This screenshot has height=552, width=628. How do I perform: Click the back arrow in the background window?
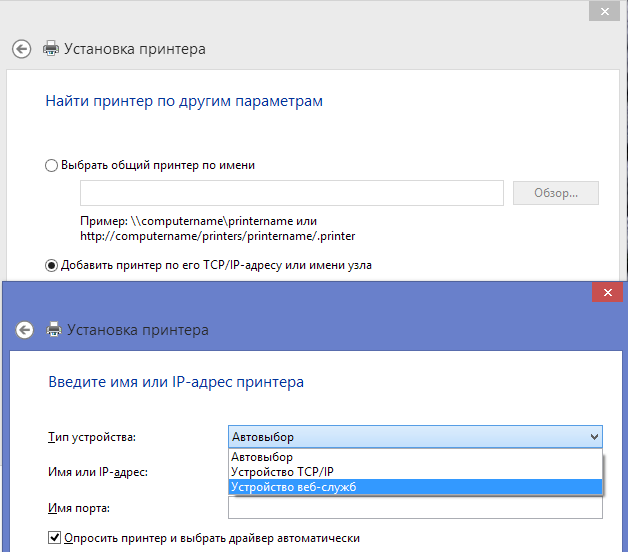pos(22,48)
